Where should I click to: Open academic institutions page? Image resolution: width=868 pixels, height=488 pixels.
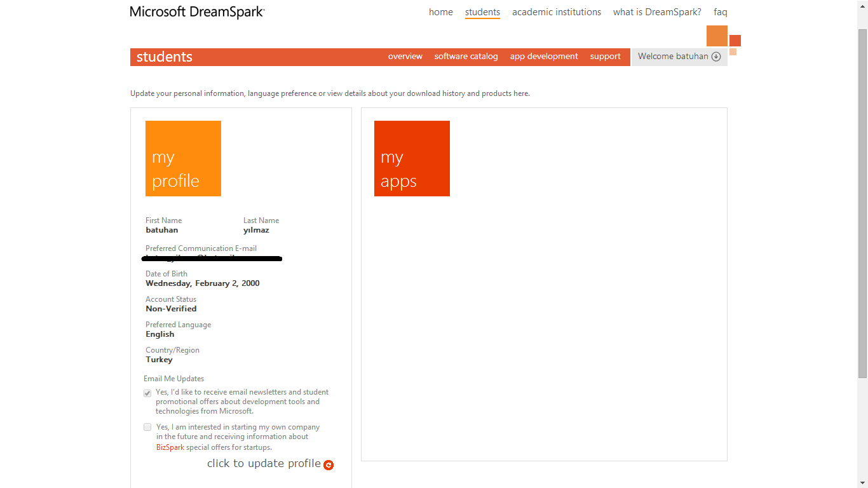click(x=557, y=12)
